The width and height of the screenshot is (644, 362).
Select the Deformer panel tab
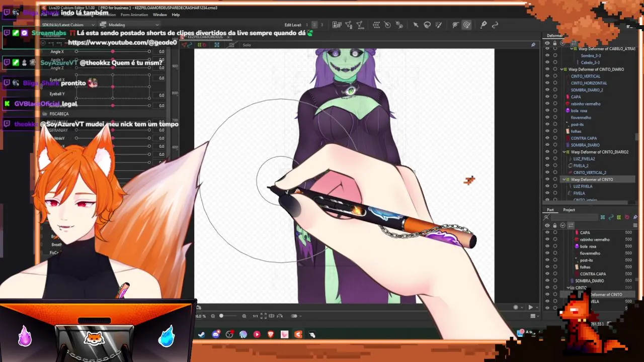[x=554, y=36]
